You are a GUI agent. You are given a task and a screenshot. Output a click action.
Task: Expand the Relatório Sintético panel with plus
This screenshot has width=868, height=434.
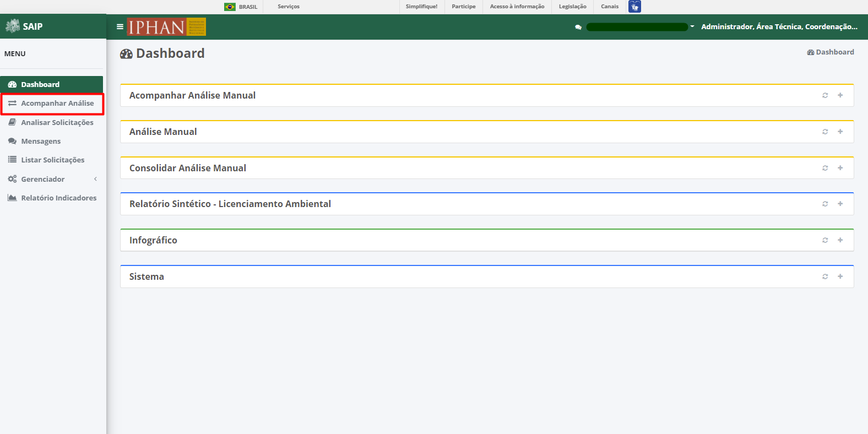click(840, 204)
